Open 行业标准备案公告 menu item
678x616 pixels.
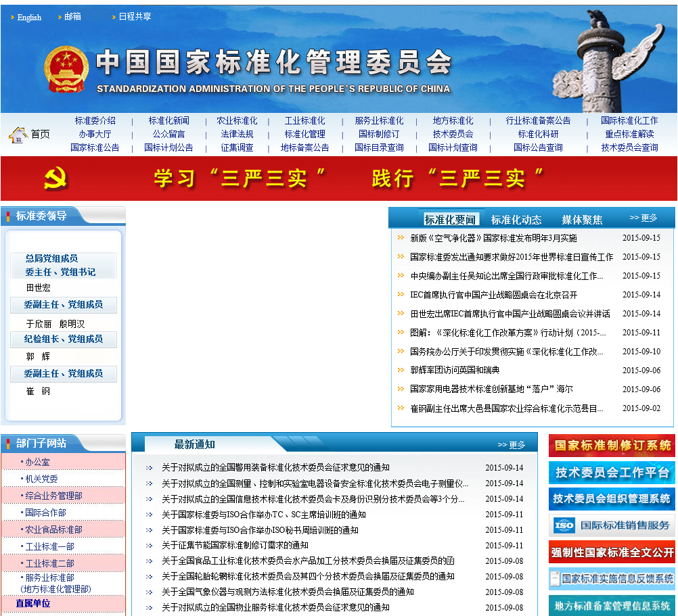point(538,120)
